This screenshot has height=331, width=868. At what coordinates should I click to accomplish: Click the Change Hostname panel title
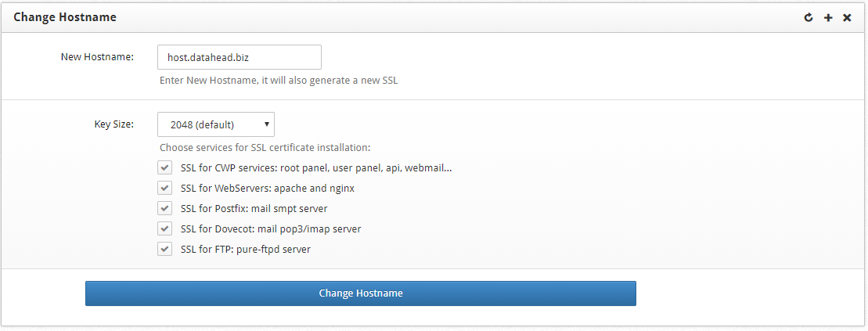tap(65, 17)
